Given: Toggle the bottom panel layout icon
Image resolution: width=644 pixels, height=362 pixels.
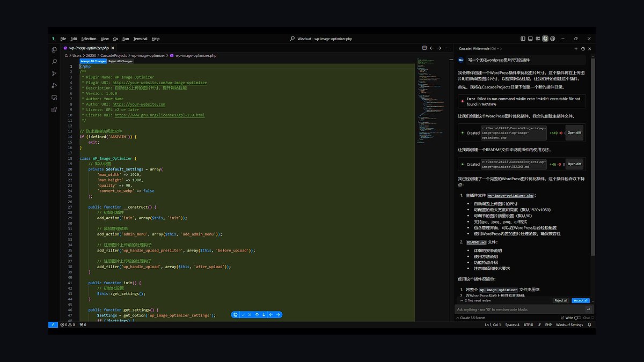Looking at the screenshot, I should pyautogui.click(x=530, y=39).
